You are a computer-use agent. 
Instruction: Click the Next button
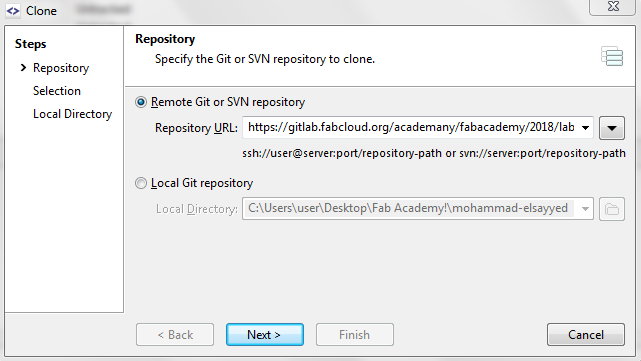point(264,335)
